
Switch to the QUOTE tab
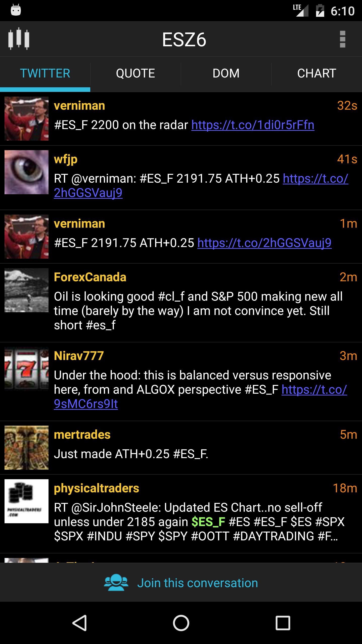[135, 73]
